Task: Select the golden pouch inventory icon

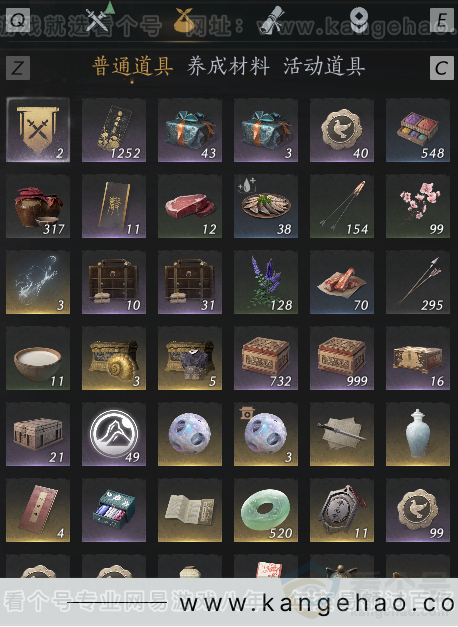Action: (184, 20)
